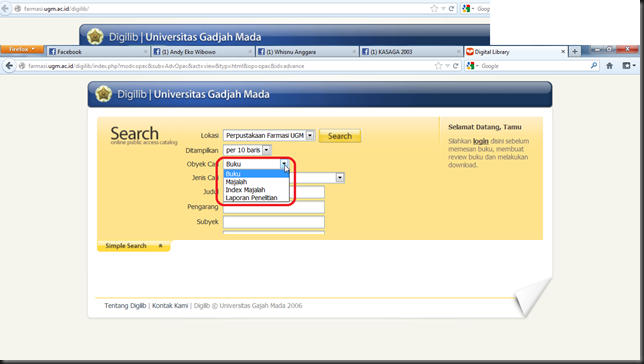644x364 pixels.
Task: Close the Whisnu Anggara tab
Action: [x=354, y=52]
